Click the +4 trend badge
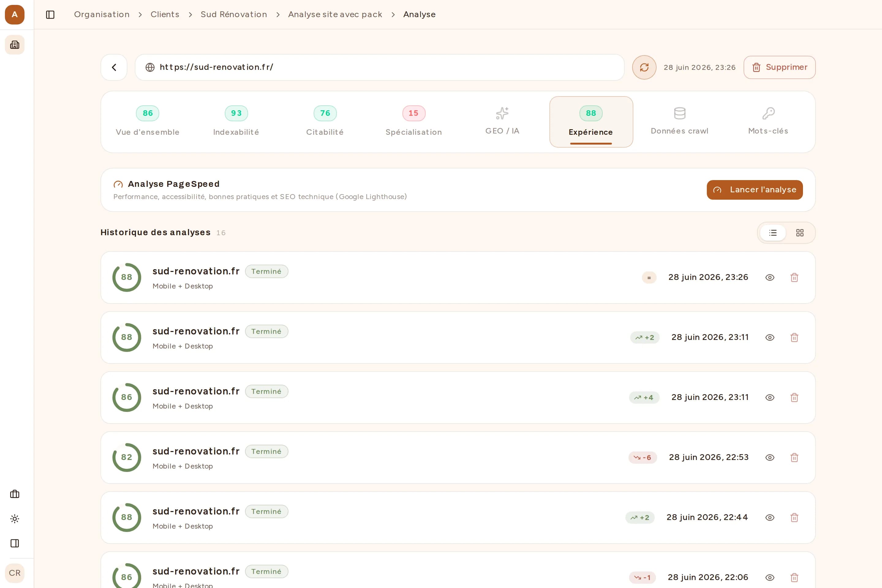Screen dimensions: 882x588 point(644,398)
